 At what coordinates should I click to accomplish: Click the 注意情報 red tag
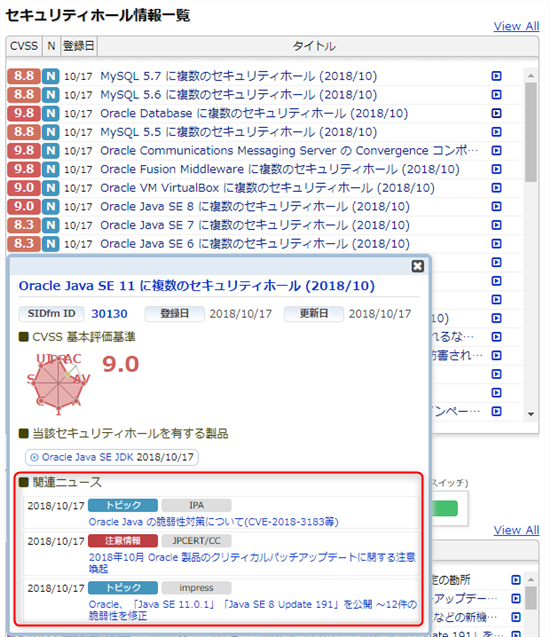(123, 541)
